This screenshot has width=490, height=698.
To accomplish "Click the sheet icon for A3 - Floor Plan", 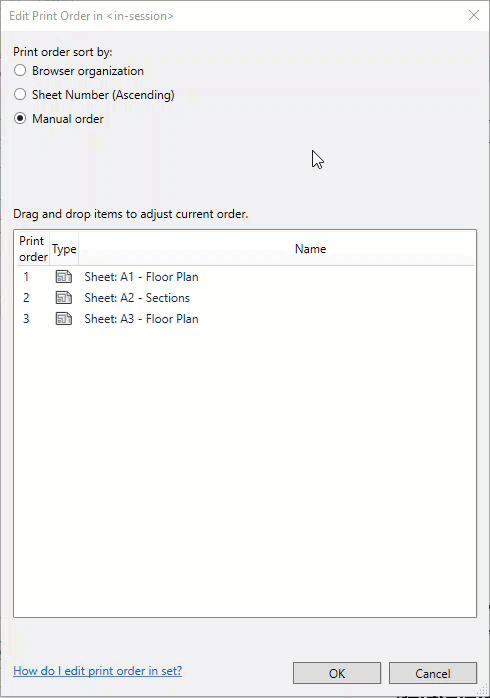I will point(64,318).
